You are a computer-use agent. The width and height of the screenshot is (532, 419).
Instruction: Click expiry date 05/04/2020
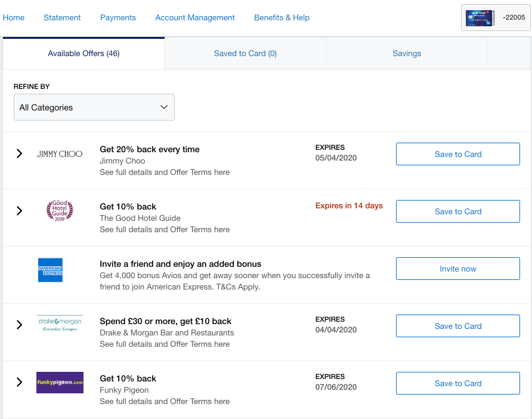tap(336, 158)
